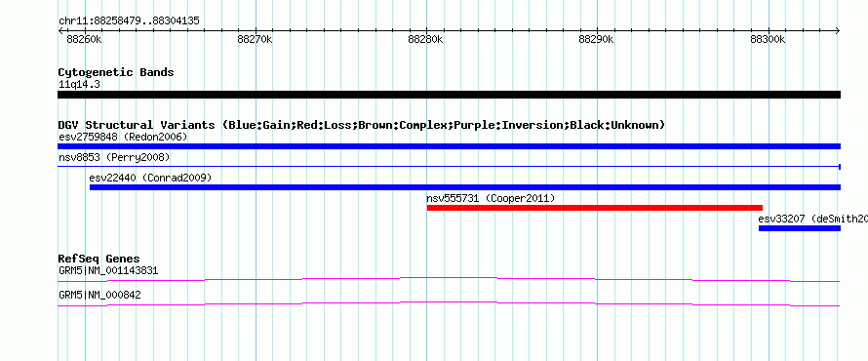The width and height of the screenshot is (868, 361).
Task: Click the right arrowhead of the ruler
Action: pos(838,31)
